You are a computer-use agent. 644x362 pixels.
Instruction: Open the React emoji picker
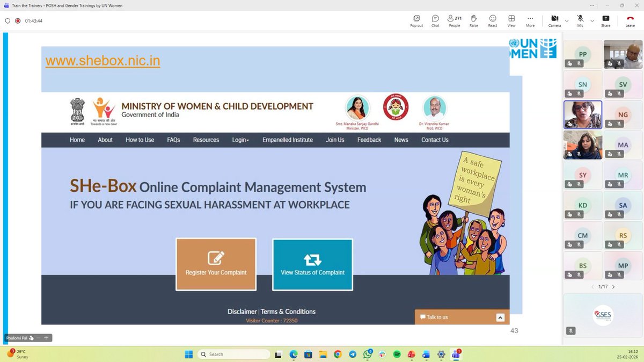[x=493, y=20]
